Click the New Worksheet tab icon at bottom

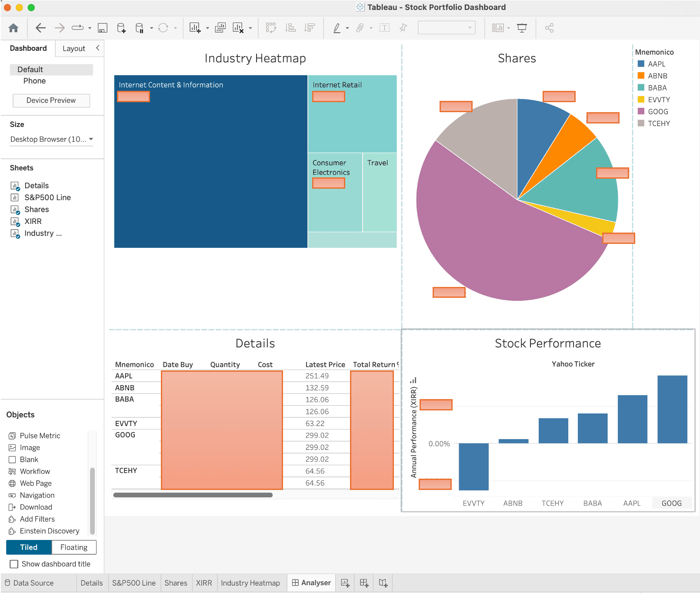345,583
